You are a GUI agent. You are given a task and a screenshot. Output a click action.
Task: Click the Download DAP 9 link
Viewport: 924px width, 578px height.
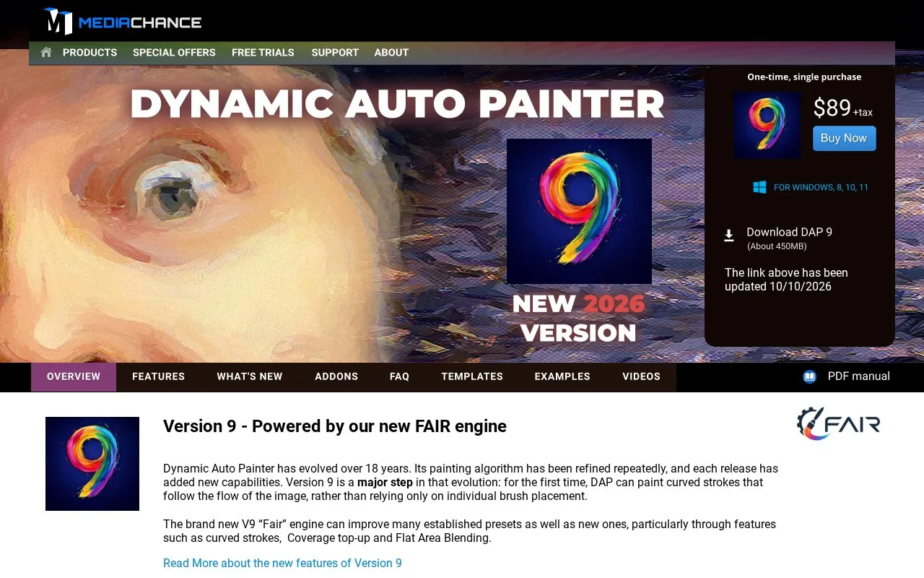(x=789, y=232)
